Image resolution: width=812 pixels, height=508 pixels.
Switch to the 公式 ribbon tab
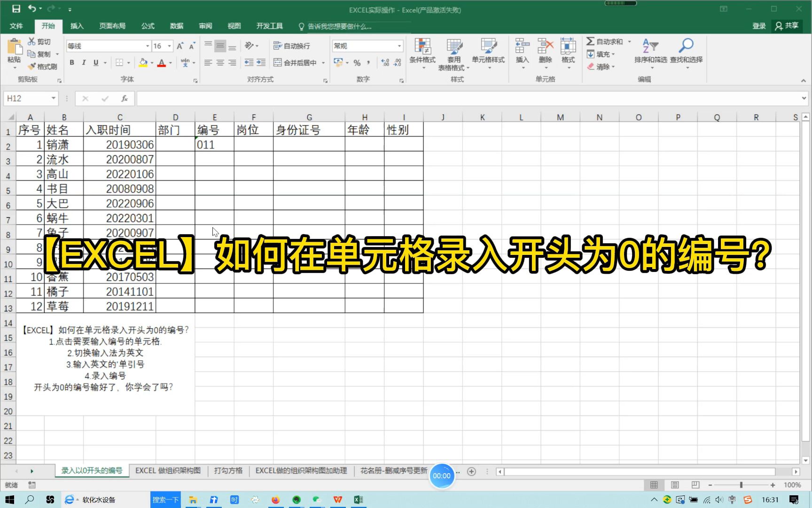click(147, 26)
